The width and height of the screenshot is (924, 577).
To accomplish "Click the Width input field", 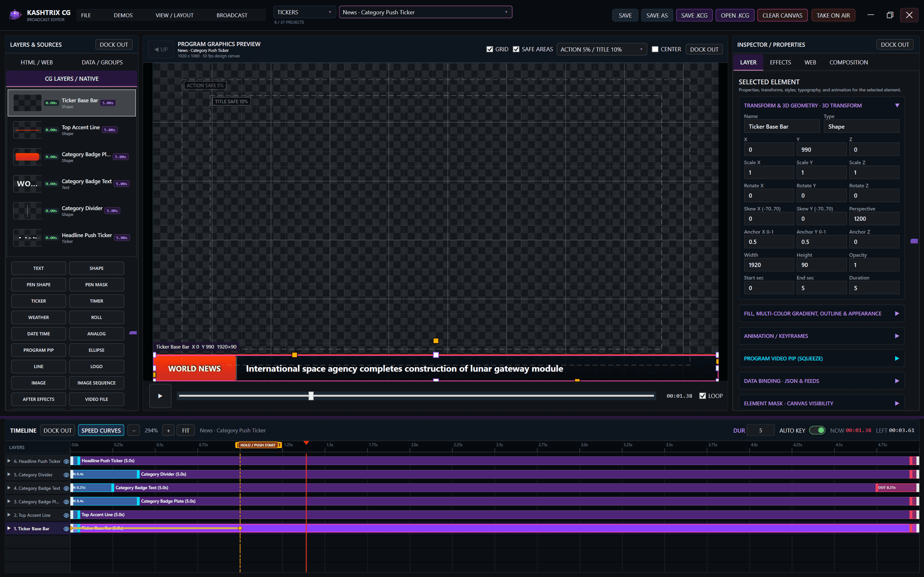I will tap(769, 265).
